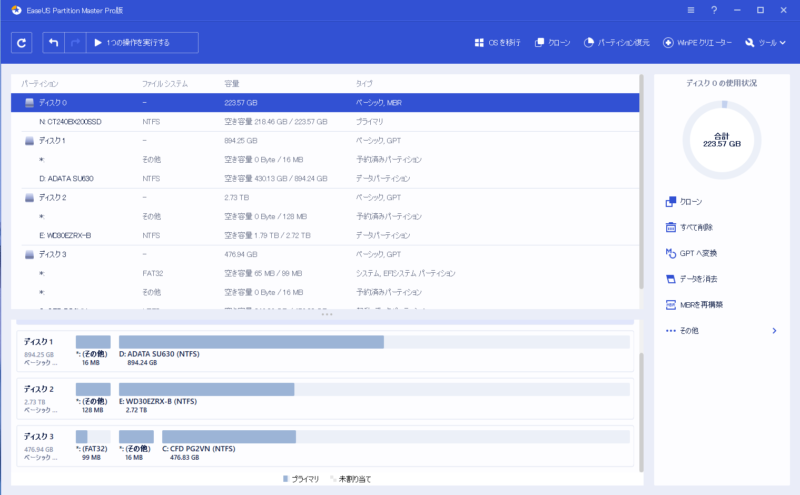Select D: ADATA SU630 partition row

[325, 179]
